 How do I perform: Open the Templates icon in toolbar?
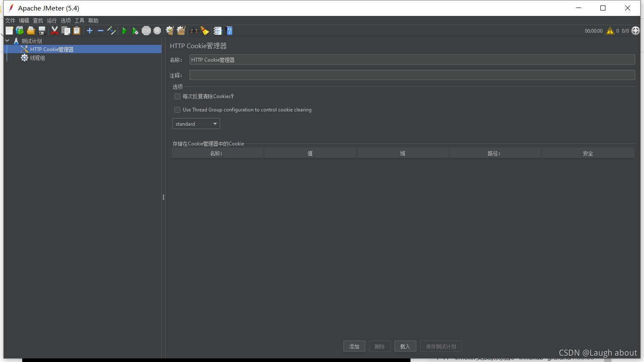[x=20, y=31]
